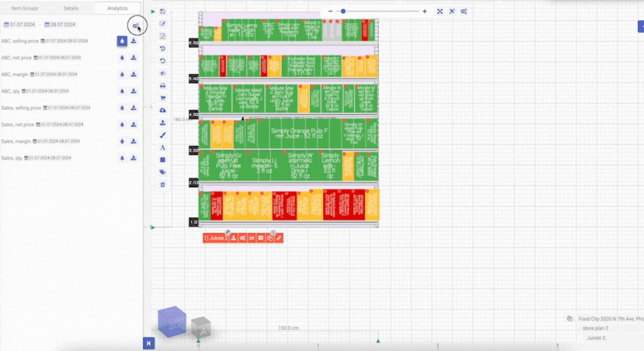Screen dimensions: 644x351
Task: Download Sales, selling price report
Action: coord(133,108)
